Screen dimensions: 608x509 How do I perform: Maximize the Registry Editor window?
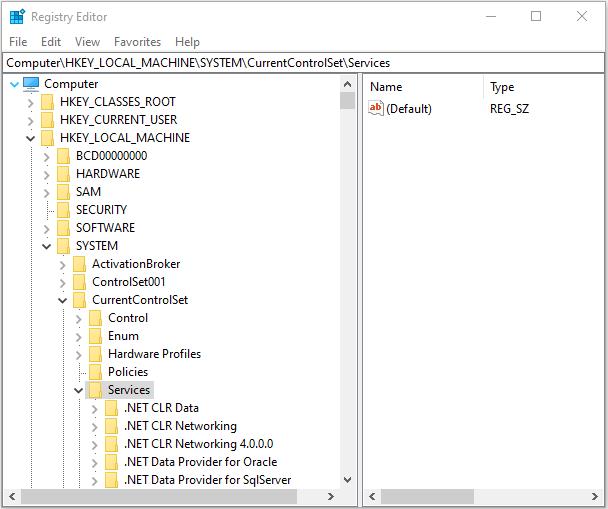tap(536, 17)
